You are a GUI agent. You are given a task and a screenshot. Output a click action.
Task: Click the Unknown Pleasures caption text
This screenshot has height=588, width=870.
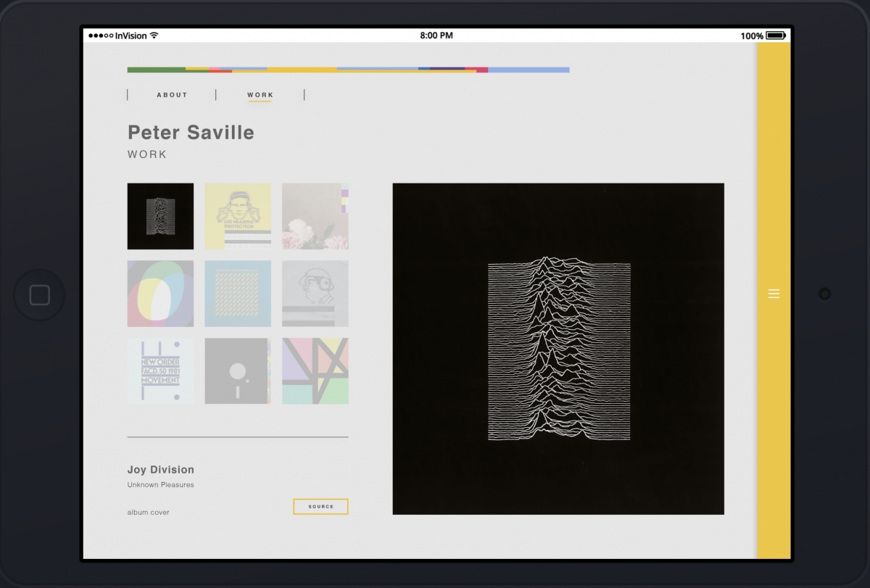point(161,485)
